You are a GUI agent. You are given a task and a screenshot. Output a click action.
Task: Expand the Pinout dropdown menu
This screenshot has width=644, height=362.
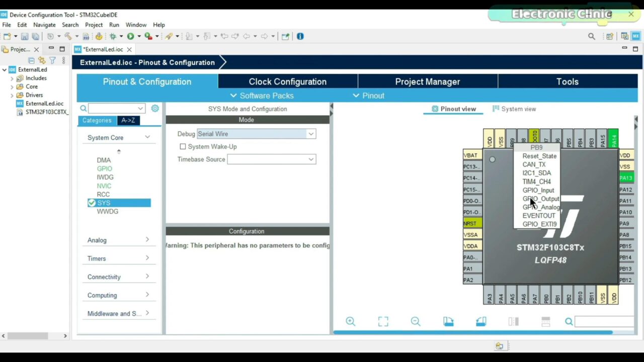click(x=368, y=96)
